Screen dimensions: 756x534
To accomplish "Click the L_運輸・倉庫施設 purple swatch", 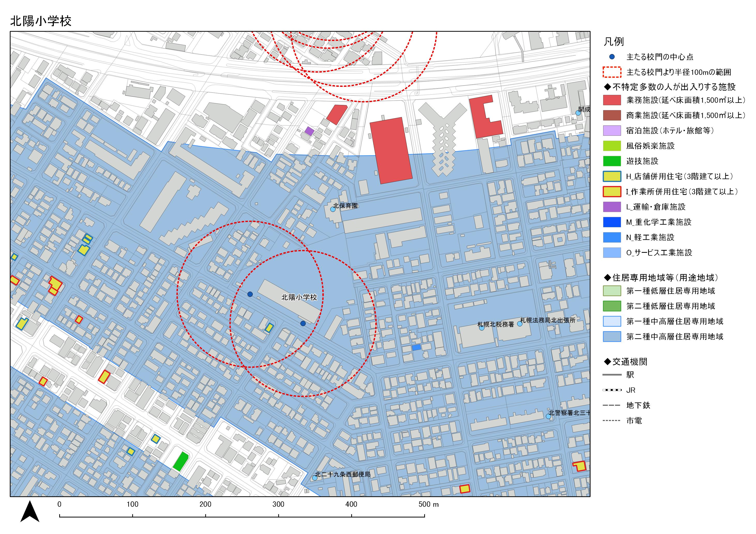I will tap(612, 207).
